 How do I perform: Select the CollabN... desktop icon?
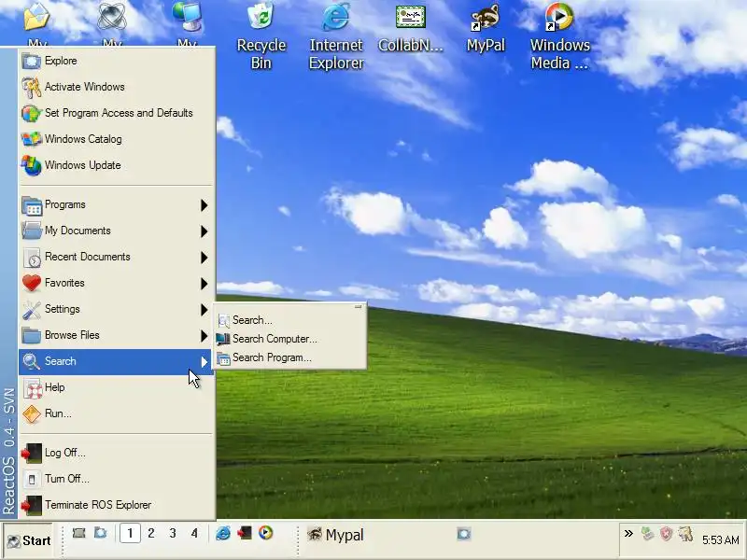(x=411, y=28)
